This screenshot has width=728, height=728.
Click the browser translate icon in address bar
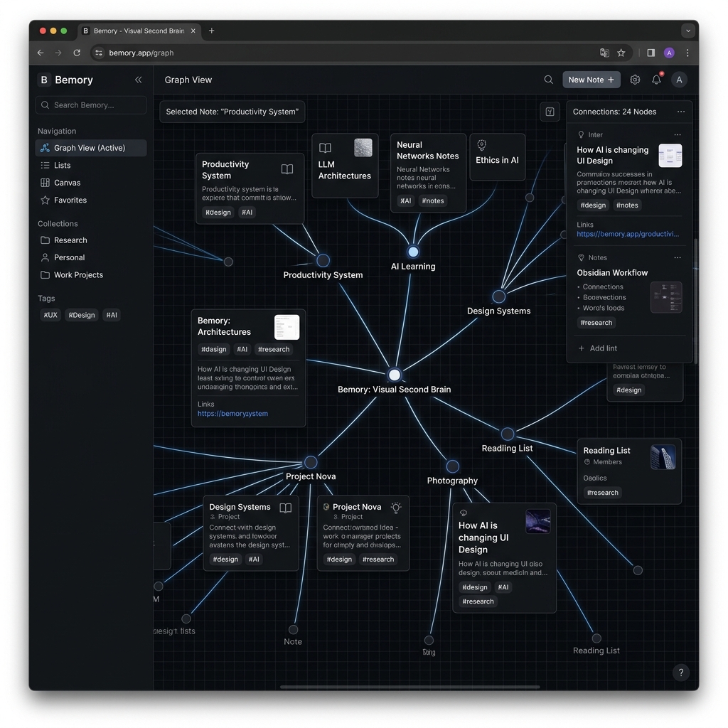pyautogui.click(x=604, y=53)
